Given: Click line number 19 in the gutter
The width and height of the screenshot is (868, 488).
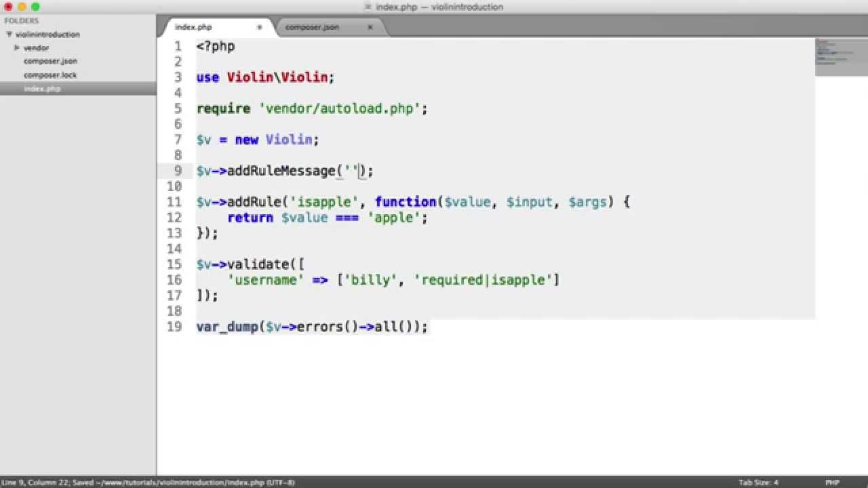Looking at the screenshot, I should click(174, 327).
